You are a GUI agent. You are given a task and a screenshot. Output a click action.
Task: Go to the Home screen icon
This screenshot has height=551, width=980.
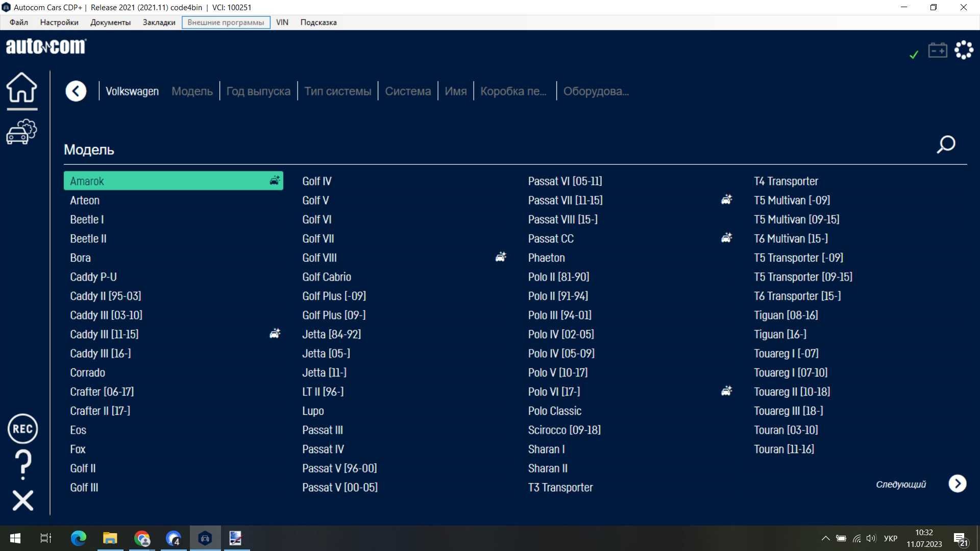(21, 87)
